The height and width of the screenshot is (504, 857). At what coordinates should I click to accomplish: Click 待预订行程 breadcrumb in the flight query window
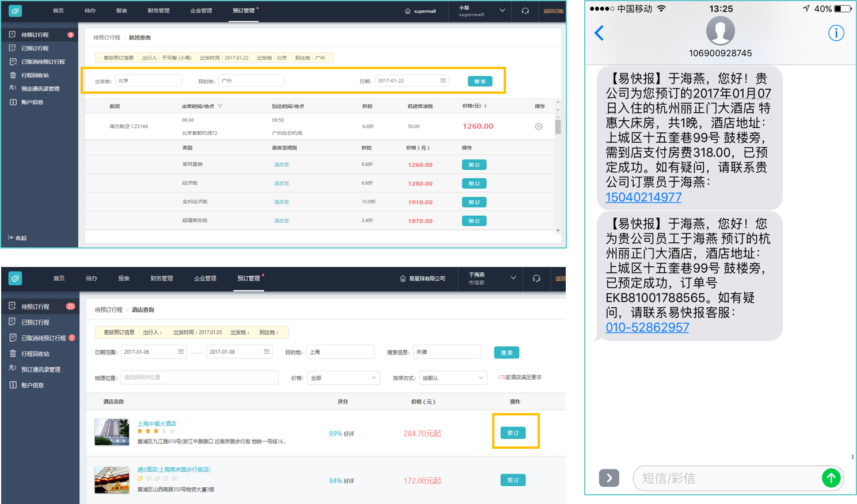tap(107, 37)
